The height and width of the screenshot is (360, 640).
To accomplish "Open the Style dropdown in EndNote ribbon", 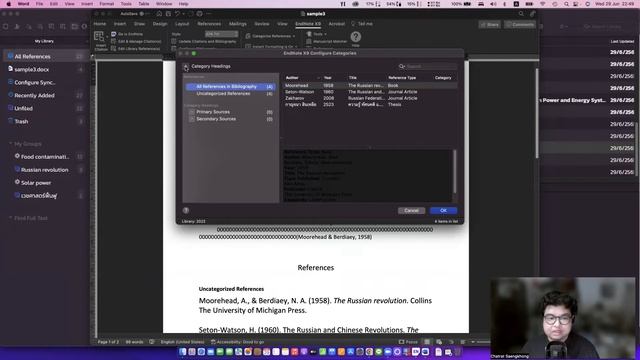I will (222, 34).
